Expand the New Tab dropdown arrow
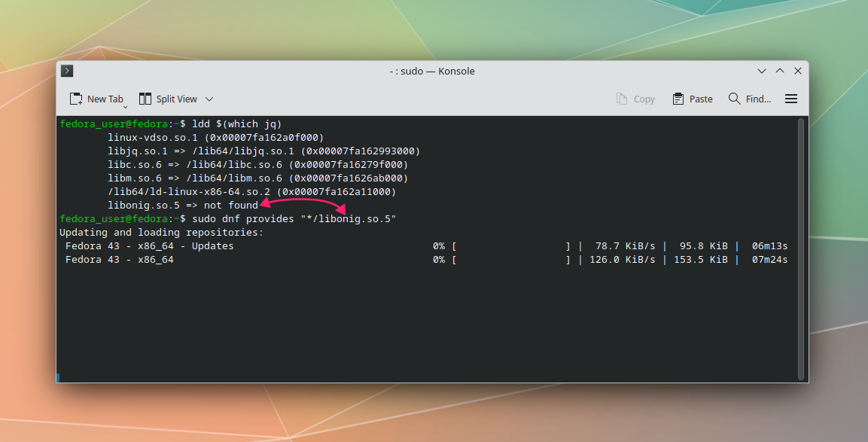 [x=125, y=106]
